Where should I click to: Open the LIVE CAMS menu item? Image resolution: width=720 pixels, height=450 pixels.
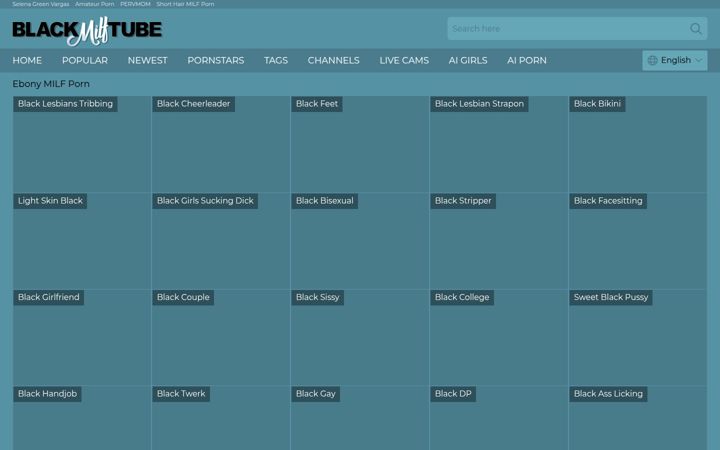[404, 61]
